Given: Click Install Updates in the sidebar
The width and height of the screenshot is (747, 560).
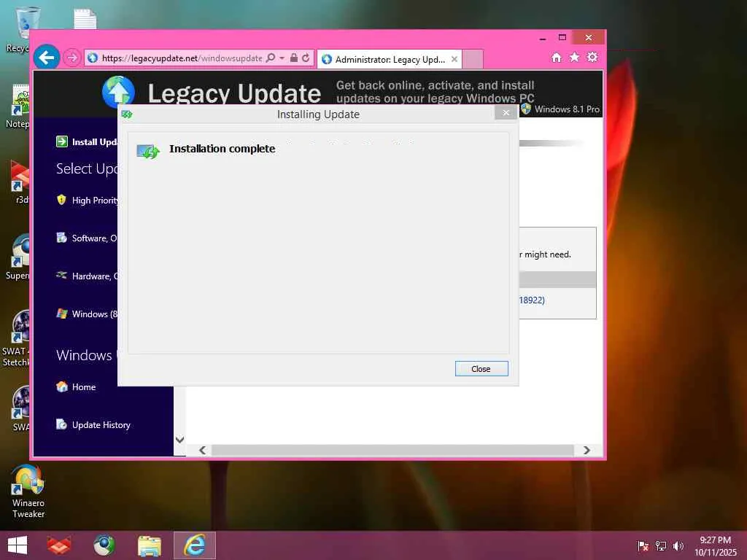Looking at the screenshot, I should [x=94, y=142].
